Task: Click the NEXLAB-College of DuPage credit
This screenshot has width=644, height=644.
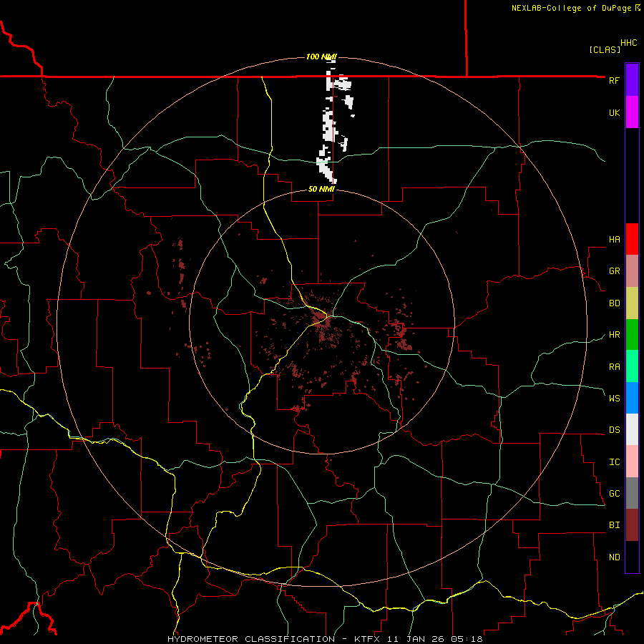Action: 575,8
